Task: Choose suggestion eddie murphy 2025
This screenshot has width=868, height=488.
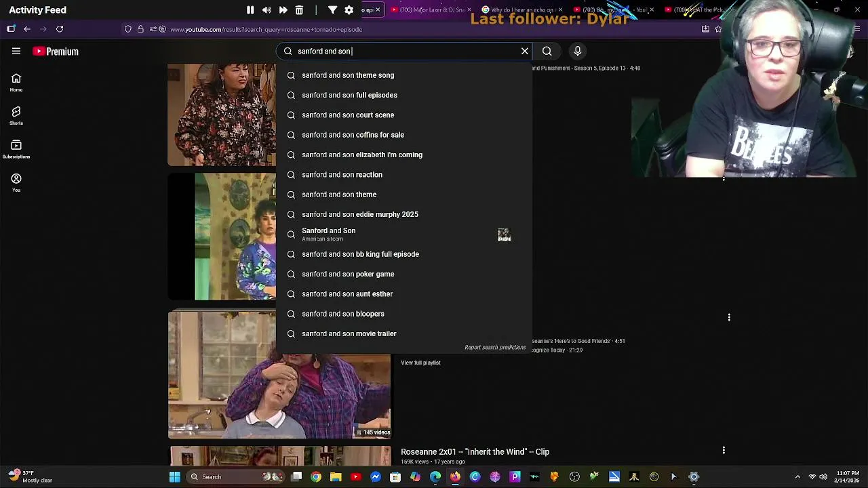Action: pos(404,214)
